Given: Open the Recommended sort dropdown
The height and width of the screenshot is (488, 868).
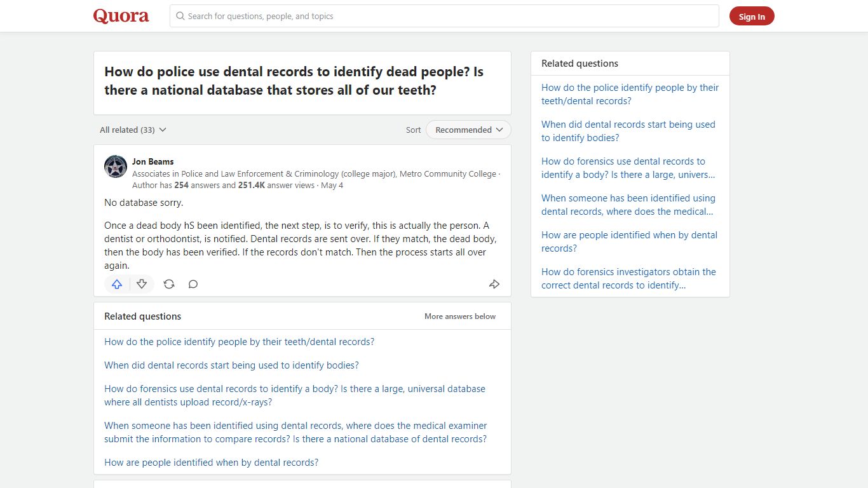Looking at the screenshot, I should coord(468,130).
